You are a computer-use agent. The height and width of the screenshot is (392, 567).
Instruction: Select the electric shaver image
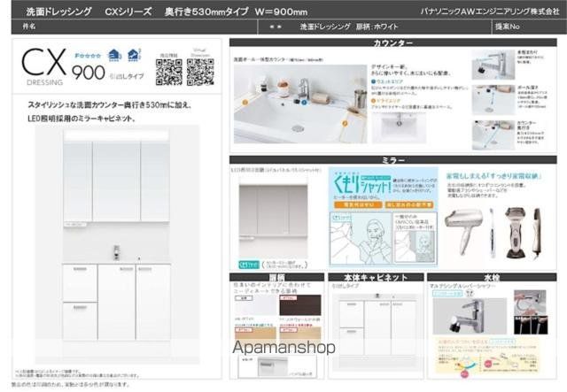[517, 233]
